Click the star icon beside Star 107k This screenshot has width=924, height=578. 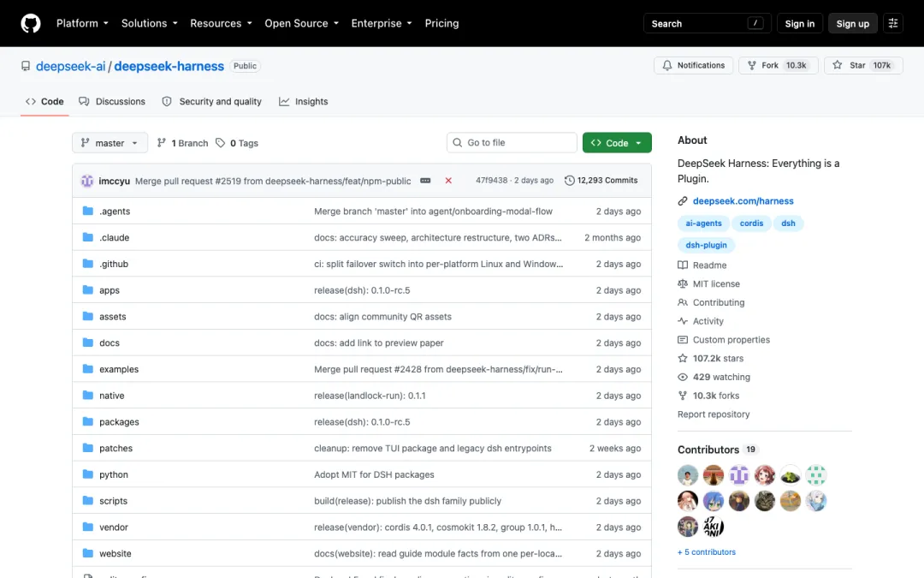[838, 65]
